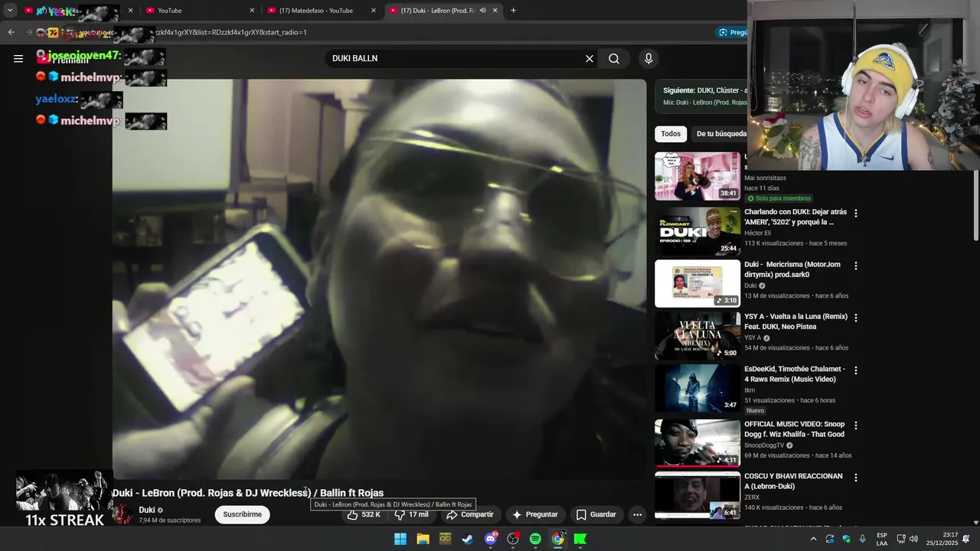Open the Charlando con DUKI thumbnail
The width and height of the screenshot is (980, 551).
click(x=697, y=231)
